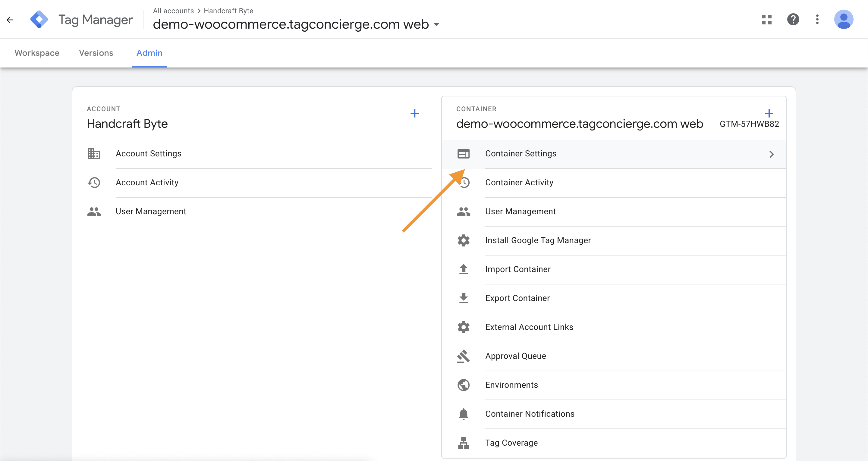Click the user account avatar

(844, 20)
